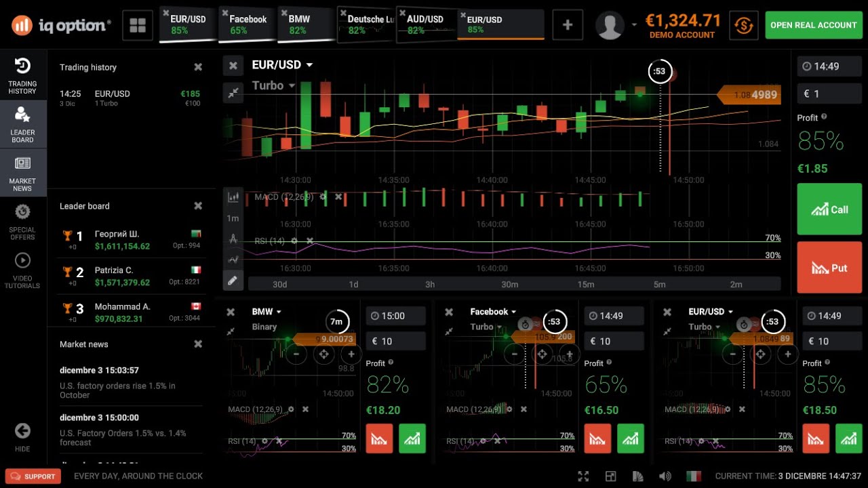The image size is (868, 488).
Task: Click Open Real Account button
Action: pyautogui.click(x=813, y=25)
